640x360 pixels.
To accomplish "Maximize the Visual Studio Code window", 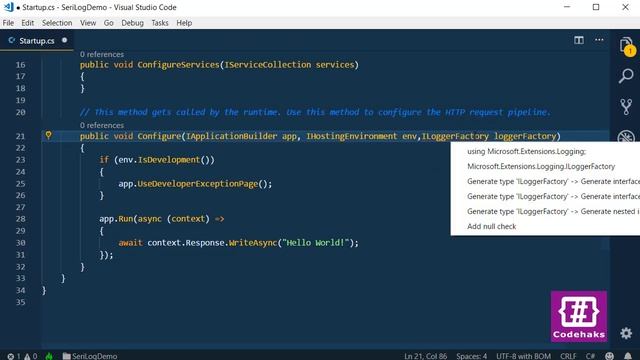I will pos(596,7).
